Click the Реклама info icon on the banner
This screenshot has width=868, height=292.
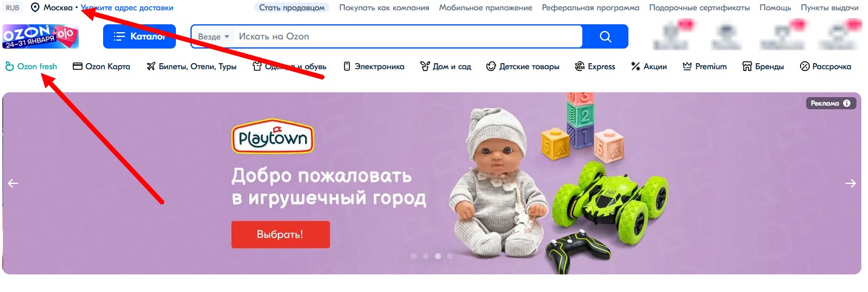pos(847,104)
